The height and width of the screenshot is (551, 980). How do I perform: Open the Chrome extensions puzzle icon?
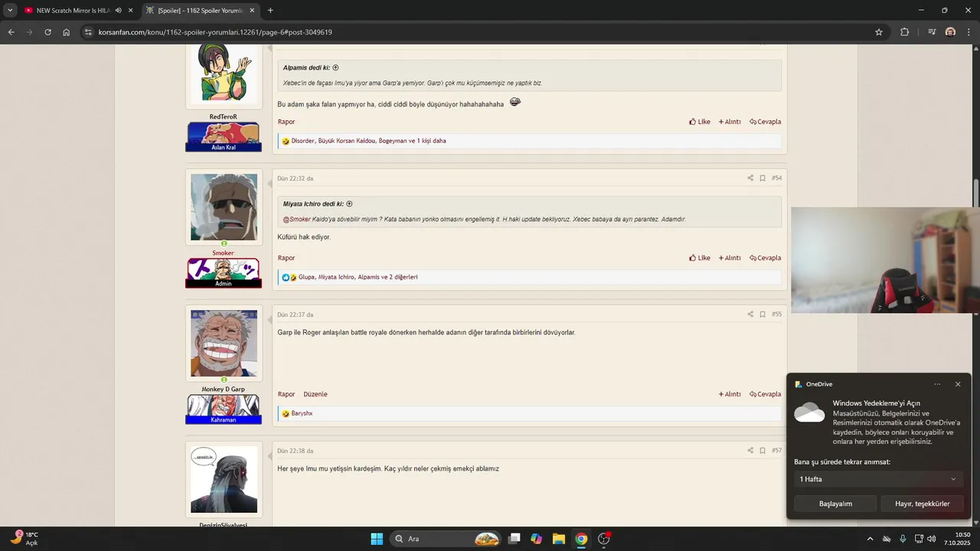pos(905,32)
